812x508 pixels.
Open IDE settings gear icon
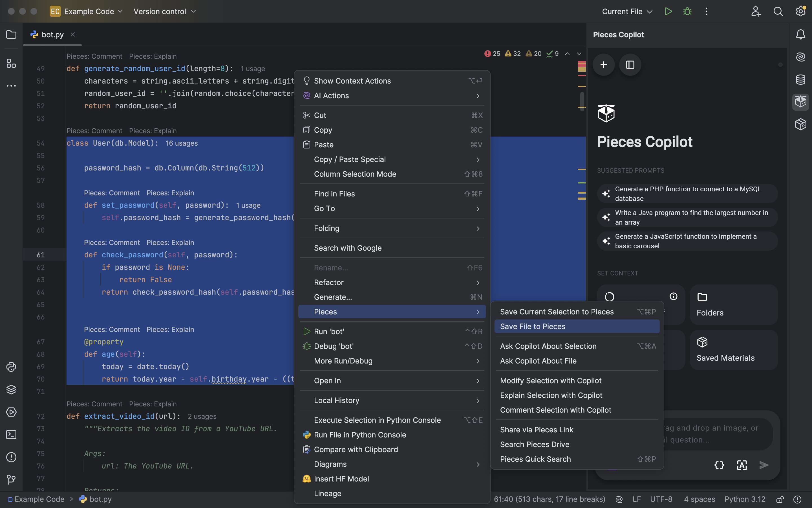click(x=801, y=11)
